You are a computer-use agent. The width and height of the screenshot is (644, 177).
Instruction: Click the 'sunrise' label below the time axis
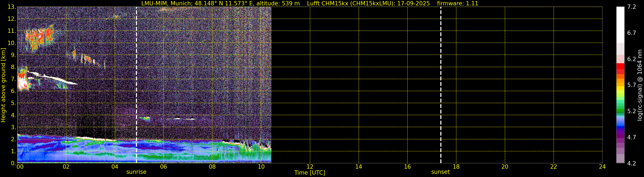(x=136, y=172)
